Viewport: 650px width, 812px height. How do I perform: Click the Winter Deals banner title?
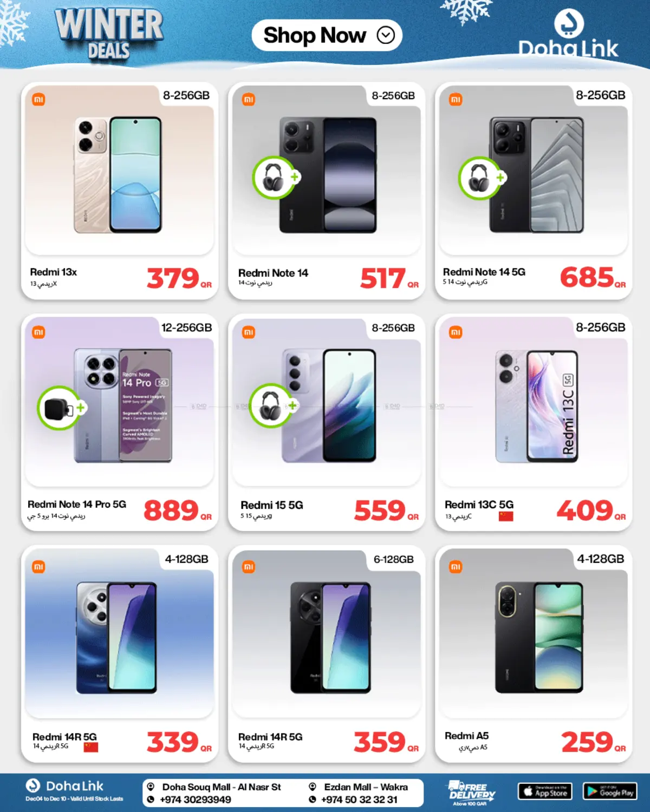point(109,34)
